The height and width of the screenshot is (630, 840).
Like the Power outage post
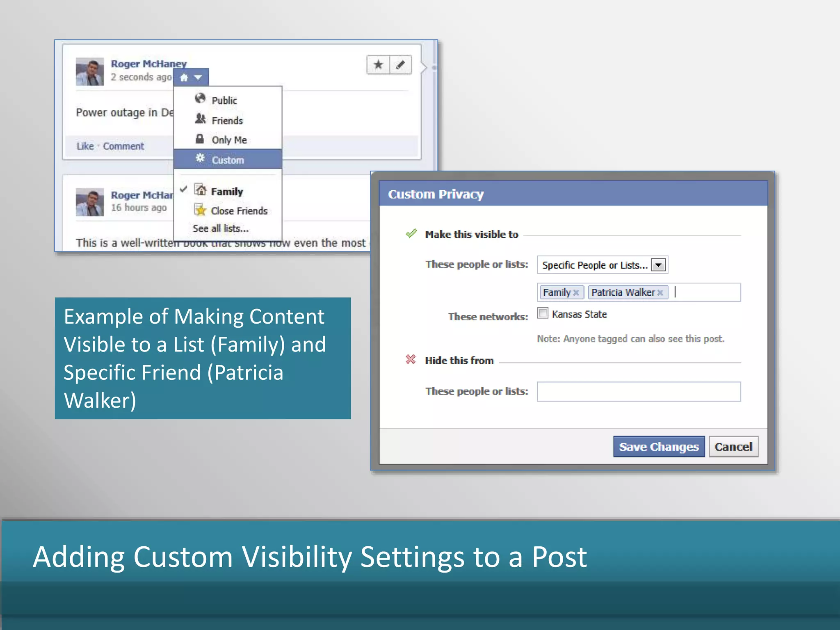(x=85, y=146)
